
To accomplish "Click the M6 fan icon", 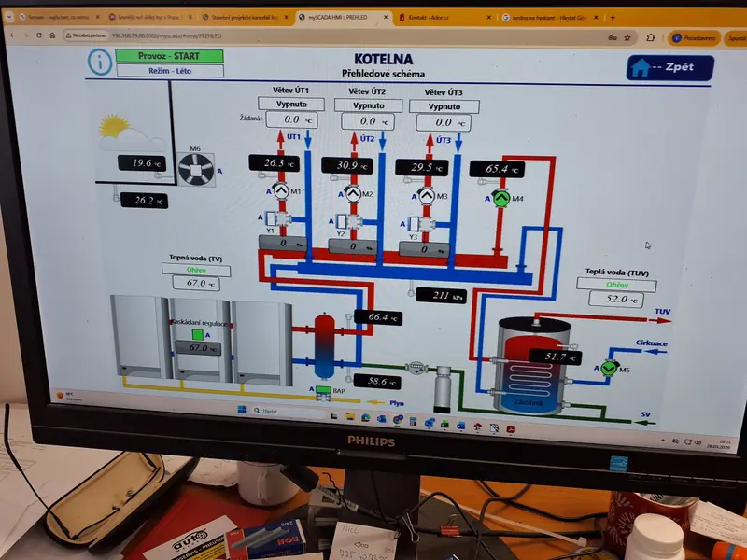I will pyautogui.click(x=196, y=169).
